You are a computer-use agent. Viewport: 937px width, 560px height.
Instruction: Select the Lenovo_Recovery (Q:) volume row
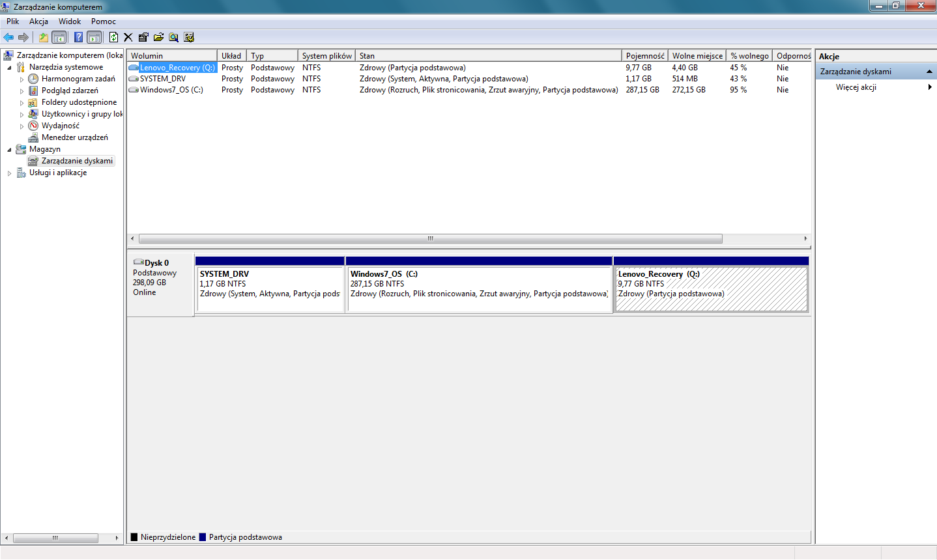[x=469, y=68]
